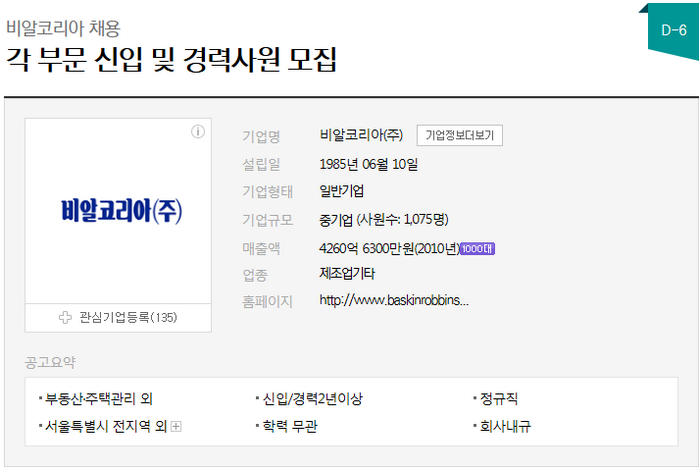Click the 설립일 field label
The height and width of the screenshot is (470, 700).
pos(261,164)
